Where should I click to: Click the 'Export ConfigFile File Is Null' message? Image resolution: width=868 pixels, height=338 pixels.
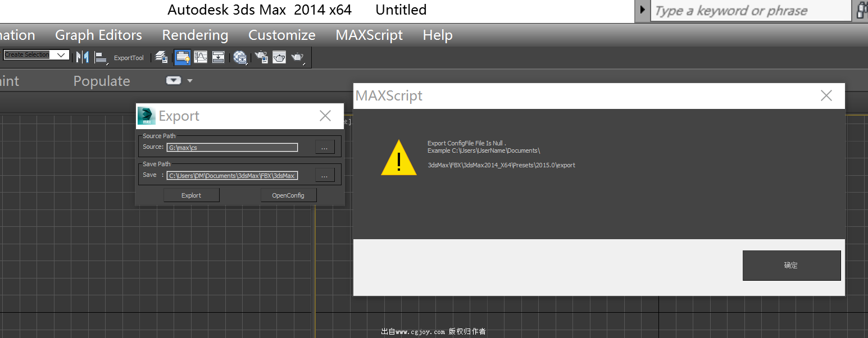coord(467,143)
